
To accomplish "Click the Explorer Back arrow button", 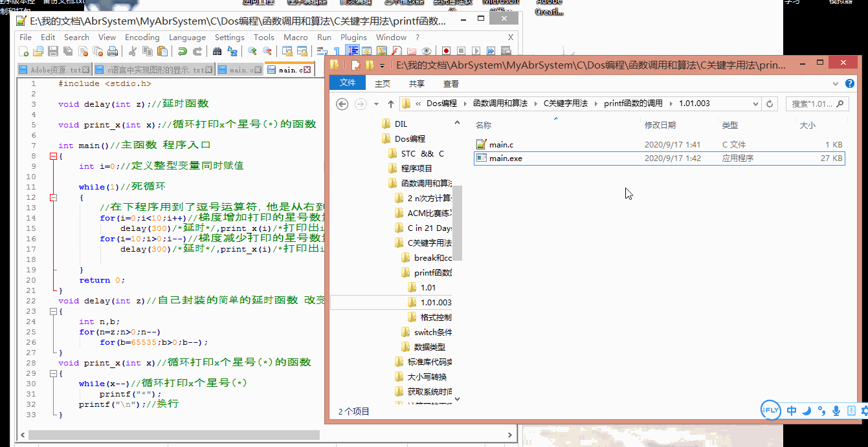I will [342, 104].
